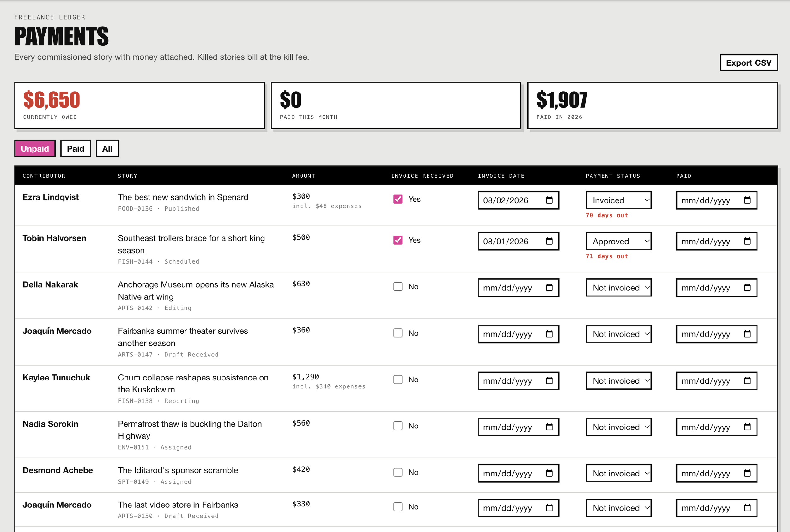
Task: Check invoice received for ARTS-0150 story
Action: click(x=398, y=507)
